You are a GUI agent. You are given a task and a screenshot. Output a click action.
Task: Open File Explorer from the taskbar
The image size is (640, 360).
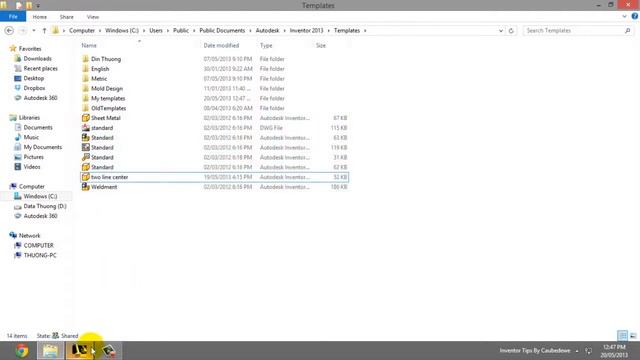[x=51, y=351]
